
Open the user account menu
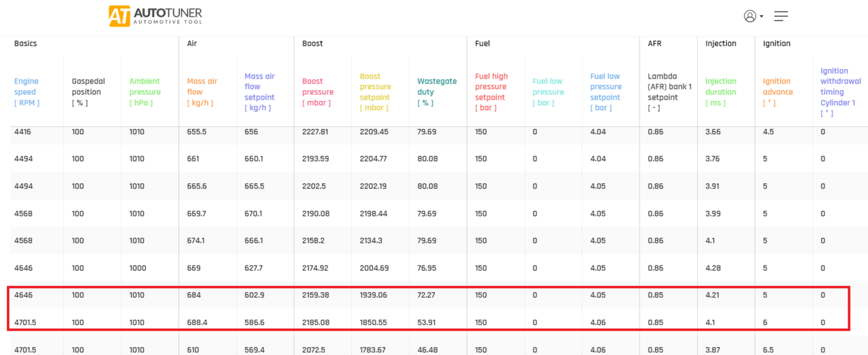pos(749,16)
